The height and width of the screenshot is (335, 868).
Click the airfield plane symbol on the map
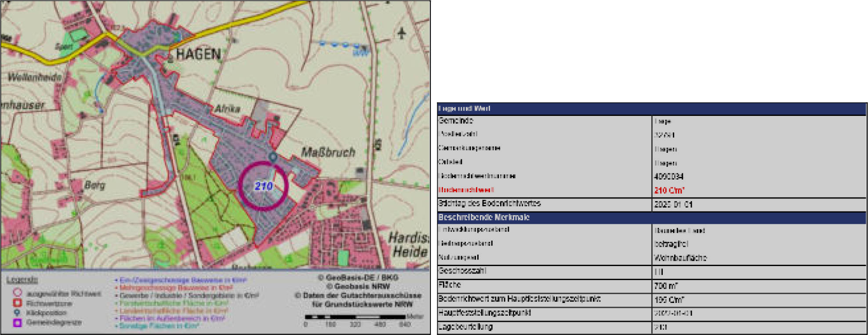401,33
